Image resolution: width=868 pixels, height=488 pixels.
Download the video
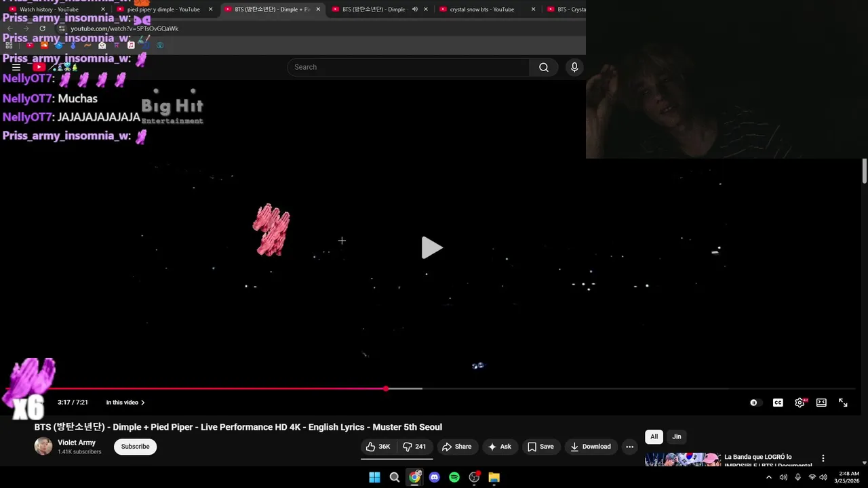click(x=591, y=447)
